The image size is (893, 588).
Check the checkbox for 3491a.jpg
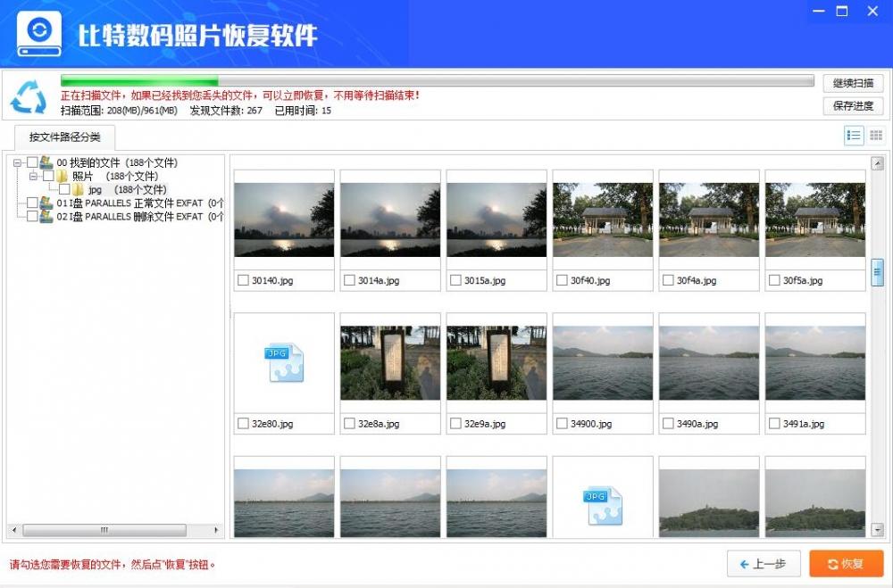(772, 423)
